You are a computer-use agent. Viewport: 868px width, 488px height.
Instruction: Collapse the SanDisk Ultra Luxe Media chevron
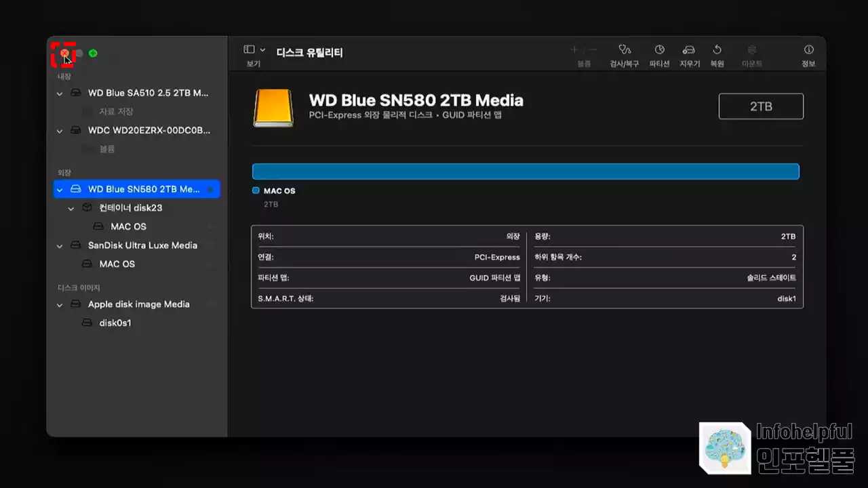(x=60, y=246)
